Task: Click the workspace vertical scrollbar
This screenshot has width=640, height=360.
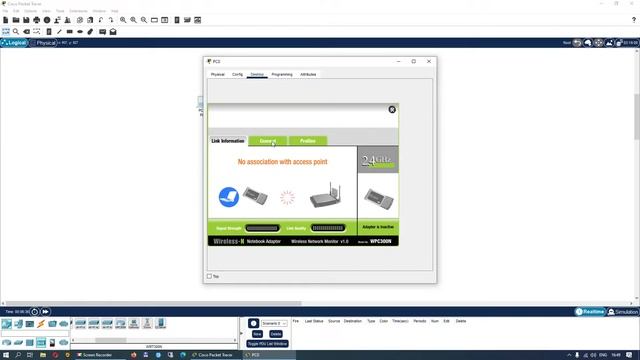Action: coord(637,116)
